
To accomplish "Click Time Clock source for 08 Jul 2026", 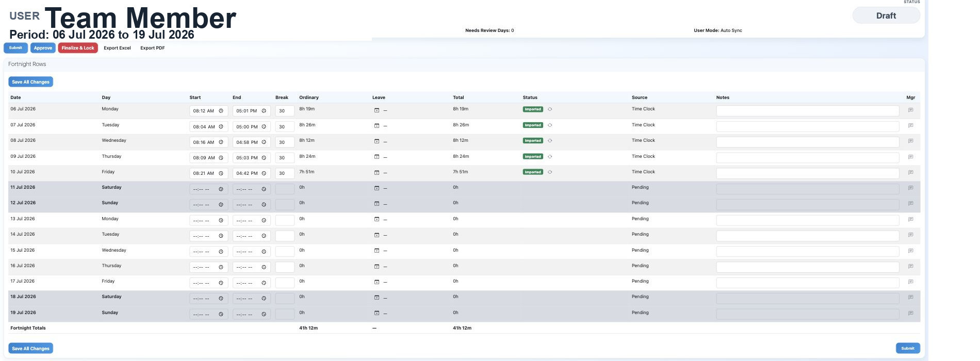I will point(643,140).
